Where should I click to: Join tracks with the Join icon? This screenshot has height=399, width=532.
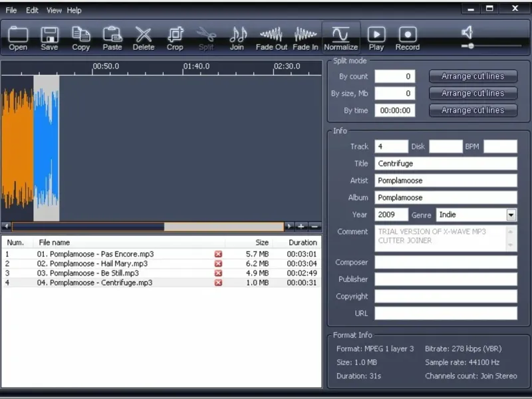[237, 39]
